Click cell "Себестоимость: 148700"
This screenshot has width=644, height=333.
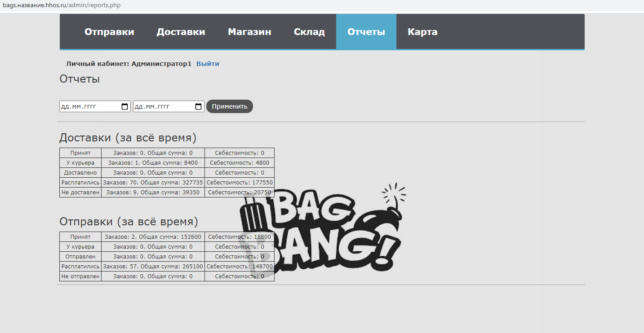[x=240, y=267]
